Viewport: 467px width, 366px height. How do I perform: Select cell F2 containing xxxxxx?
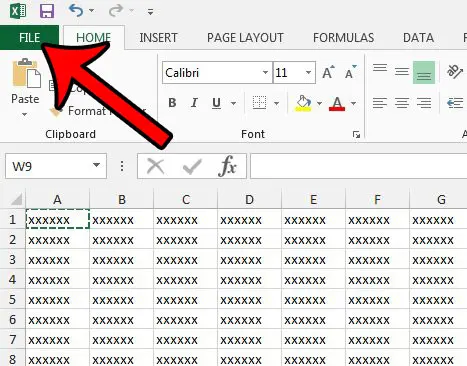377,239
